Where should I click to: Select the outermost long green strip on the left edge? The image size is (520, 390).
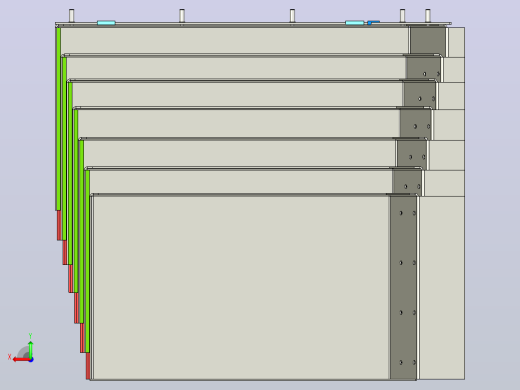pyautogui.click(x=58, y=119)
